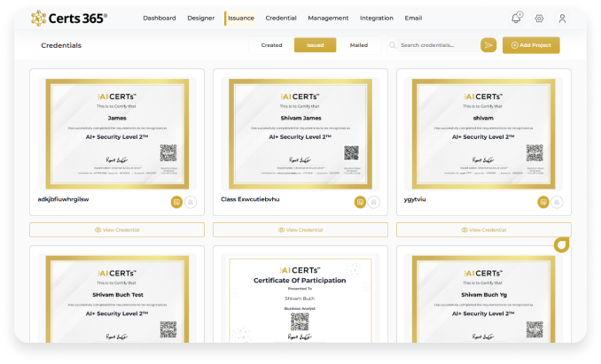Open the settings gear icon
Screen dimensions: 601x364
click(x=539, y=18)
